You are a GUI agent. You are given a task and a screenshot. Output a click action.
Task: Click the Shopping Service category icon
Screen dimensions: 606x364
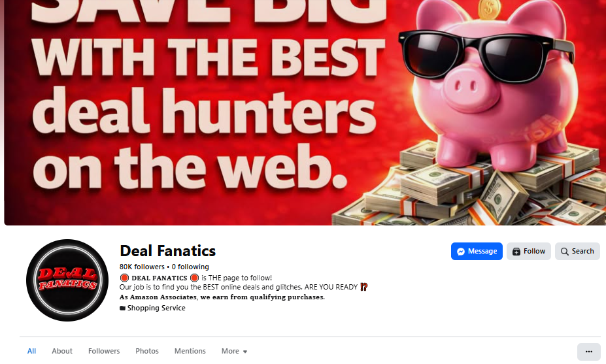tap(122, 308)
